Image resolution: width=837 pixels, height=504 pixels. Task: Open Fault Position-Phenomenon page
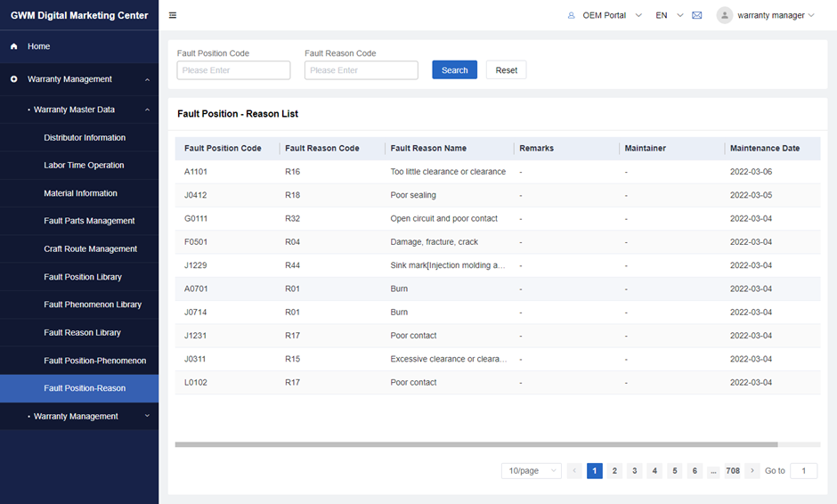click(x=95, y=361)
